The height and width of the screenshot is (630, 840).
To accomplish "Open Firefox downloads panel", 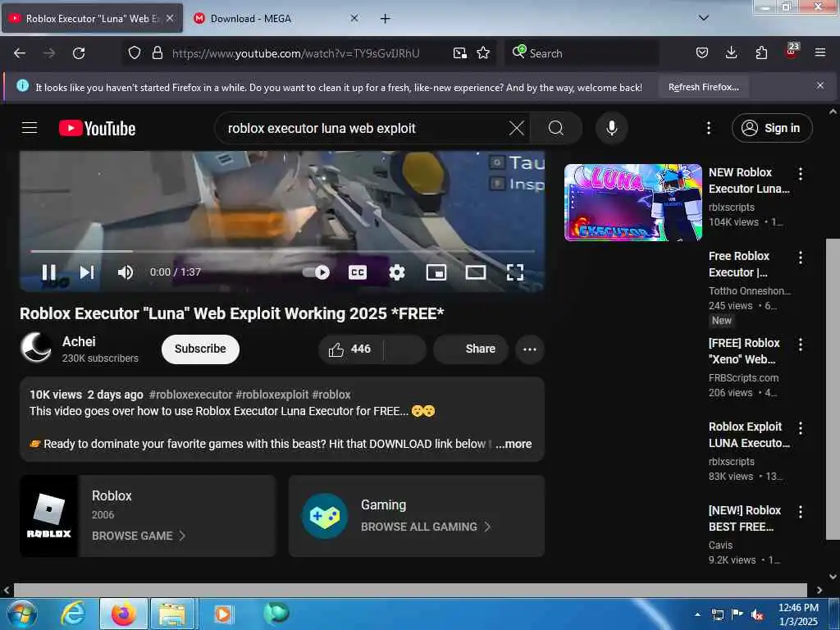I will [731, 53].
